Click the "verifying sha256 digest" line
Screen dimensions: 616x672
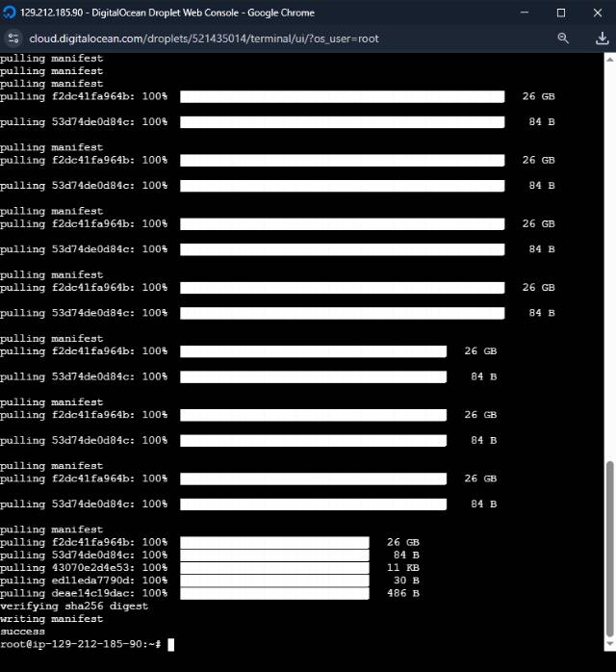tap(74, 607)
